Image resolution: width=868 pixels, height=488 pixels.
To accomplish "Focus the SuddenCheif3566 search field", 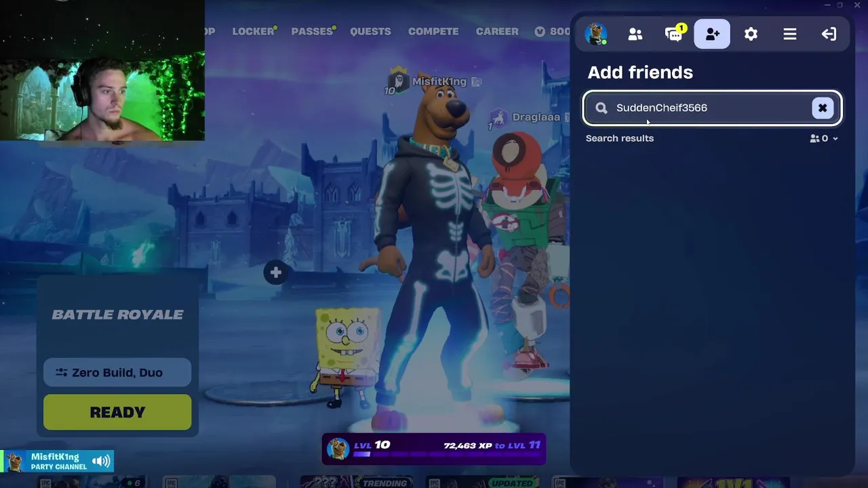I will (712, 108).
